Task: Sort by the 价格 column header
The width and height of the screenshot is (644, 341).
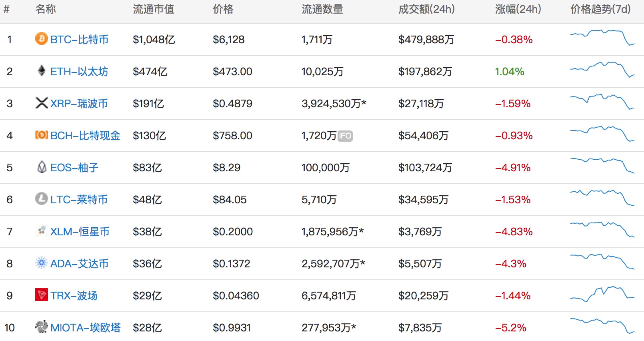Action: 223,9
